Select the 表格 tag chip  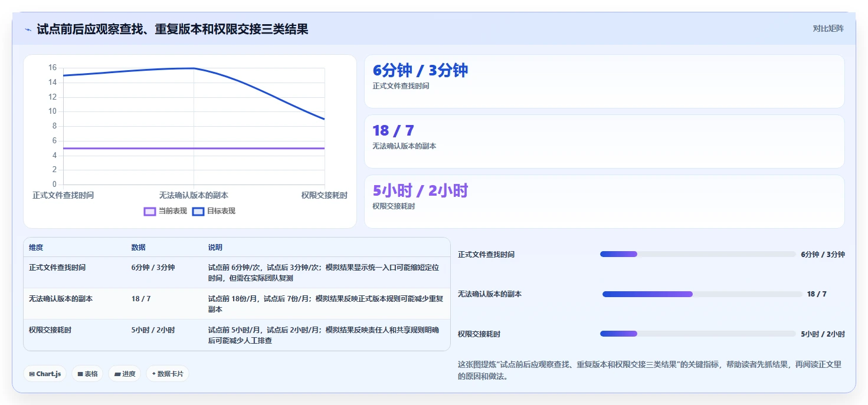pos(87,374)
